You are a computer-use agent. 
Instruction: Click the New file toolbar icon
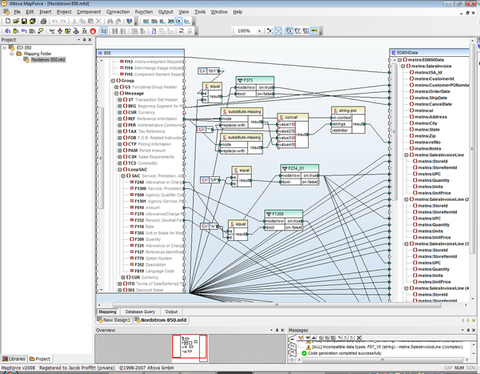tap(8, 21)
